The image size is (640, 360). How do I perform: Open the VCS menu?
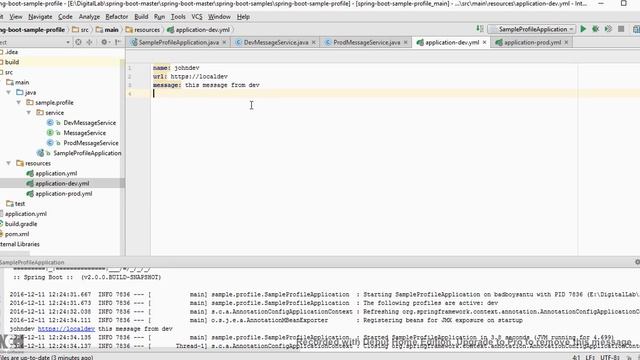(x=197, y=17)
